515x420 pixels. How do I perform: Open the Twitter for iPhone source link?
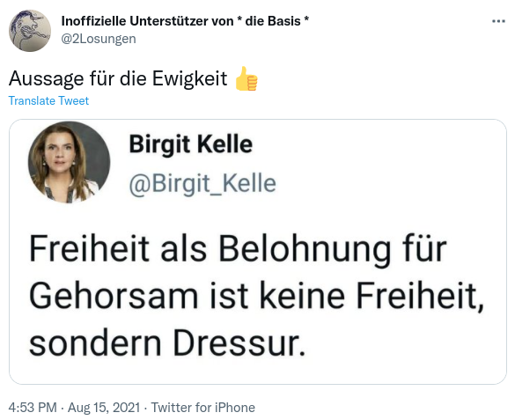tap(203, 408)
